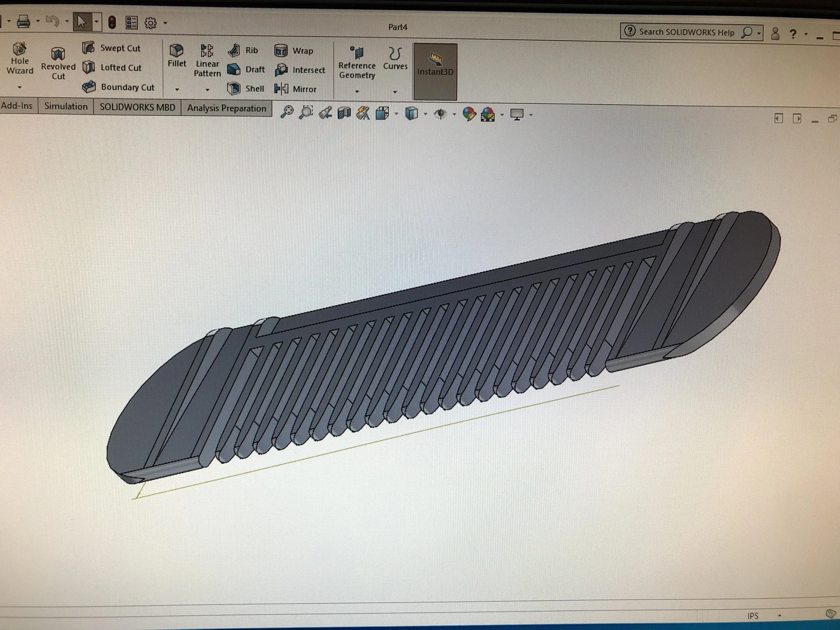Open the Analysis Preparation tab
Image resolution: width=840 pixels, height=630 pixels.
226,109
